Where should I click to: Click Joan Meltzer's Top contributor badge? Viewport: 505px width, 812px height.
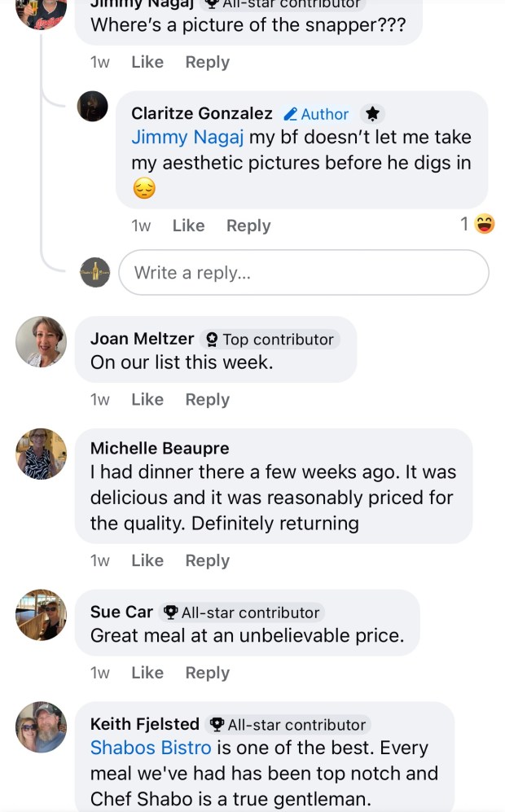pyautogui.click(x=270, y=339)
